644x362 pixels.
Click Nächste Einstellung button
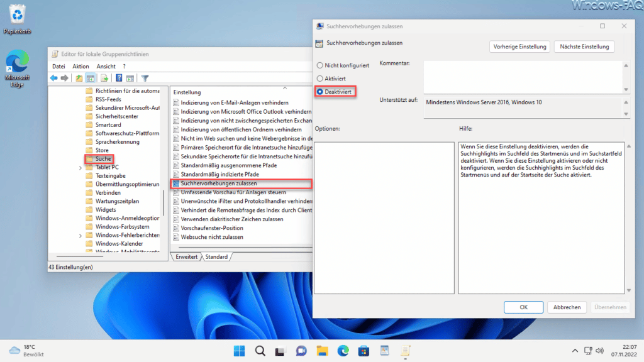pos(584,47)
